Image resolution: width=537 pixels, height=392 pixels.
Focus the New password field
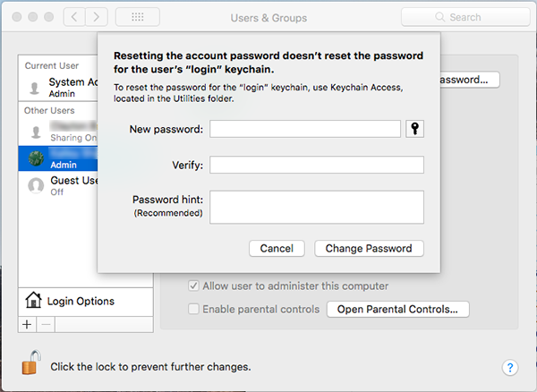(305, 129)
